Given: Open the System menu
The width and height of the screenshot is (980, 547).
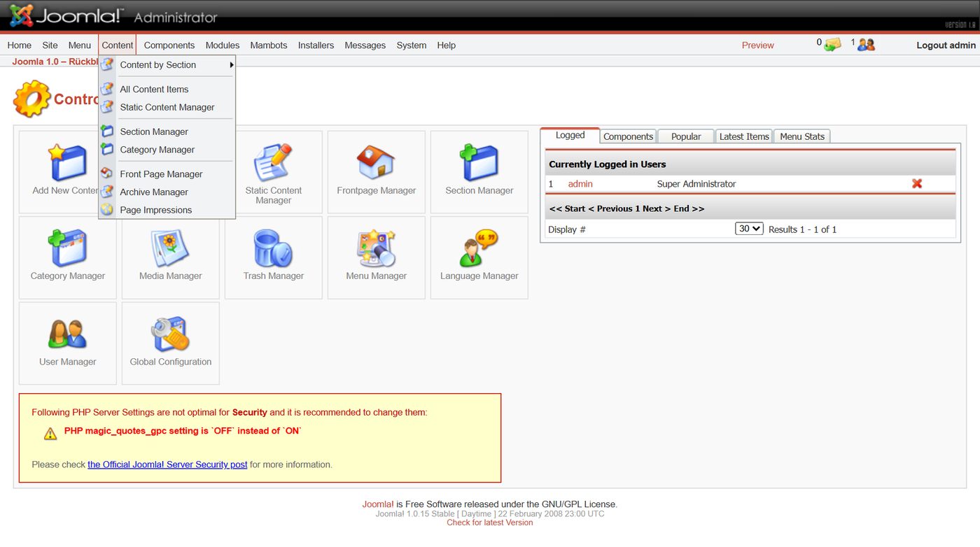Looking at the screenshot, I should click(x=411, y=45).
